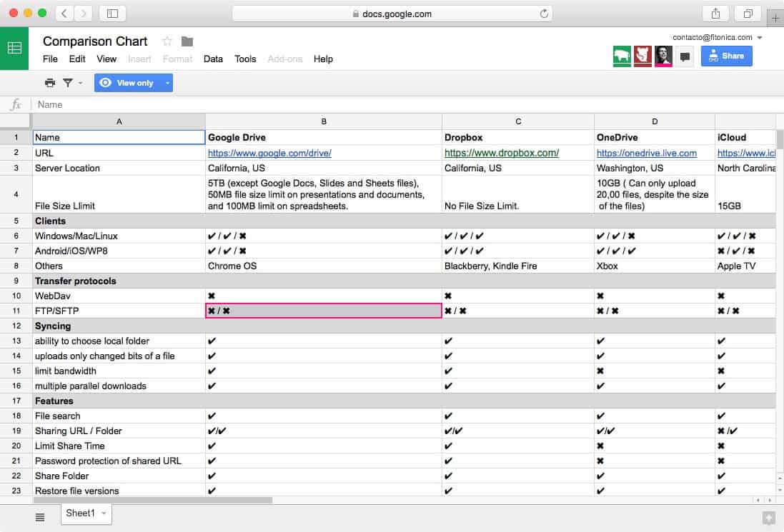Click the docs.google.com address bar
Screen dimensions: 784x532
coord(392,14)
